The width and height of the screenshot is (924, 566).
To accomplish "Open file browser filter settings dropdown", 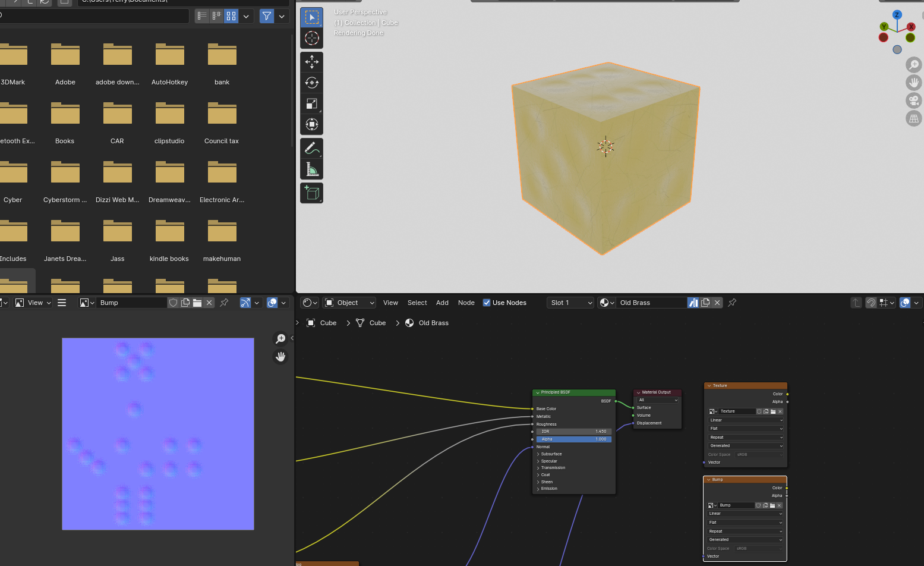I will pos(282,16).
